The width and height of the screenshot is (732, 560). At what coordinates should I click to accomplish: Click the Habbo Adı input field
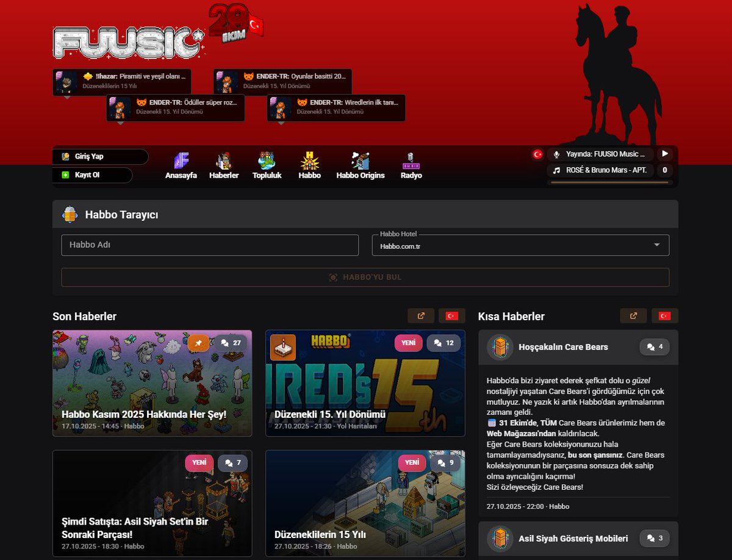point(210,245)
